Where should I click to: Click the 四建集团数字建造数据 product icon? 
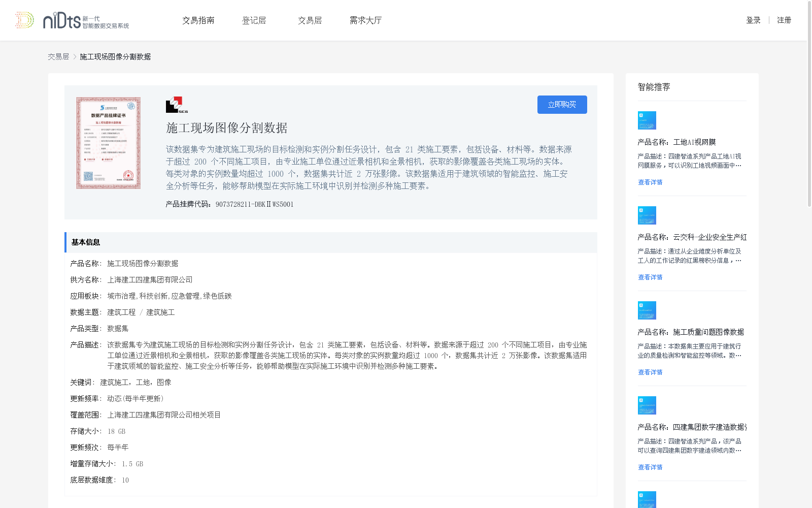click(x=647, y=405)
